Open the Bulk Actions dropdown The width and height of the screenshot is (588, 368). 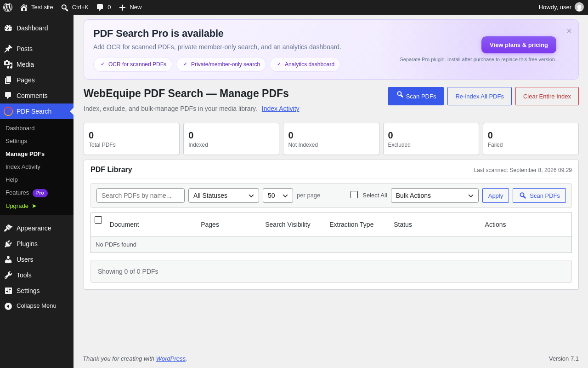pyautogui.click(x=435, y=195)
